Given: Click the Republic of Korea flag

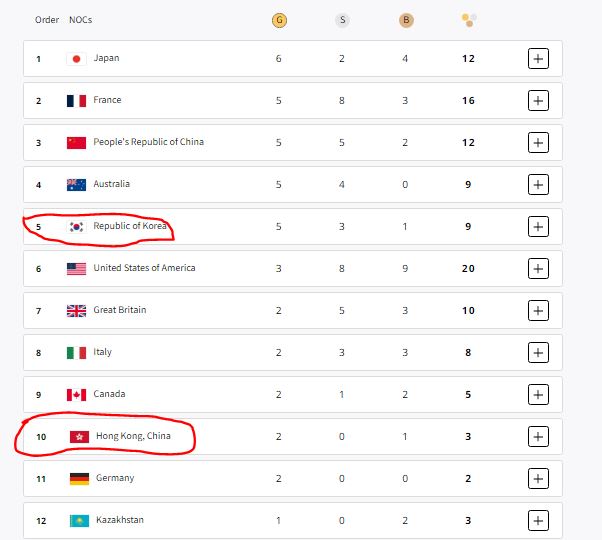Looking at the screenshot, I should click(77, 227).
